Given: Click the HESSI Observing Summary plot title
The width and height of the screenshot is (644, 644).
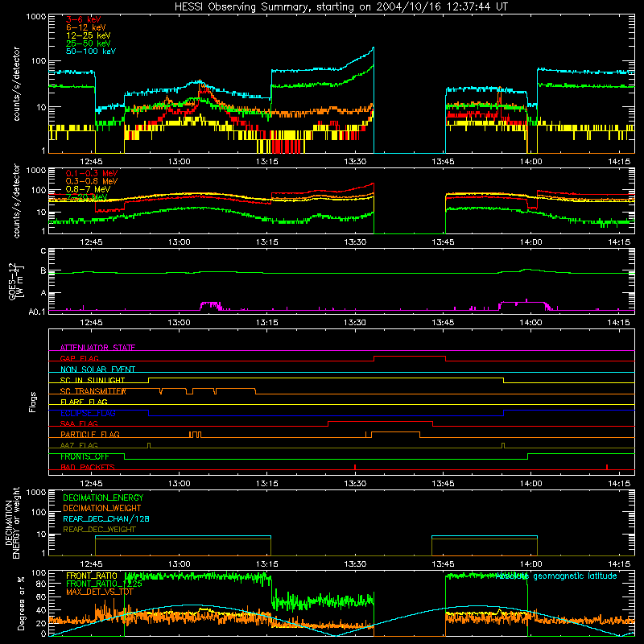Looking at the screenshot, I should click(x=341, y=7).
